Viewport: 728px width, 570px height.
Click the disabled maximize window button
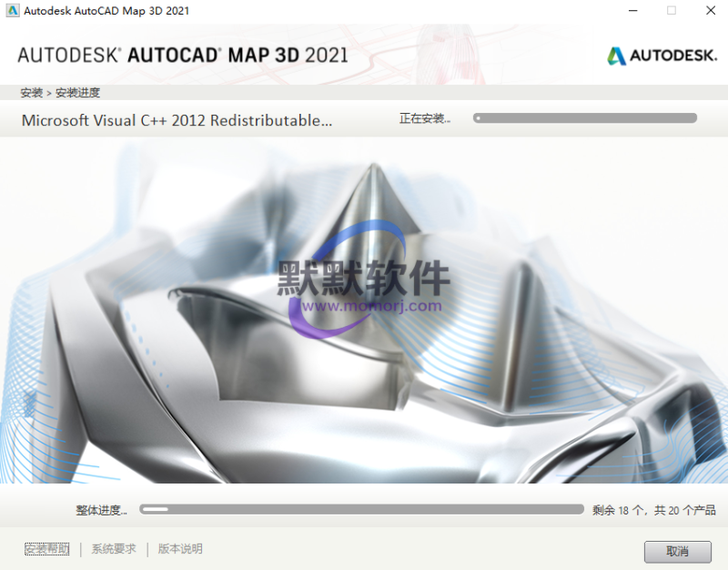pos(672,11)
